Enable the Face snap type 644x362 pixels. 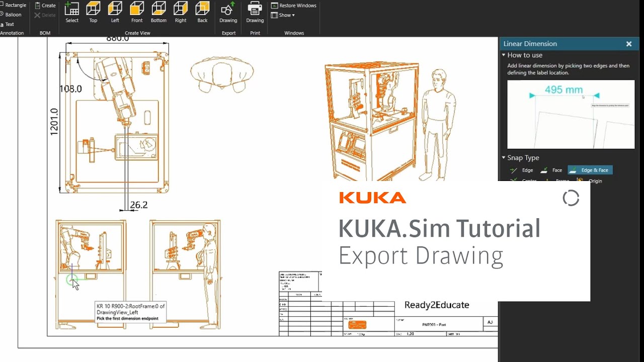click(x=551, y=170)
